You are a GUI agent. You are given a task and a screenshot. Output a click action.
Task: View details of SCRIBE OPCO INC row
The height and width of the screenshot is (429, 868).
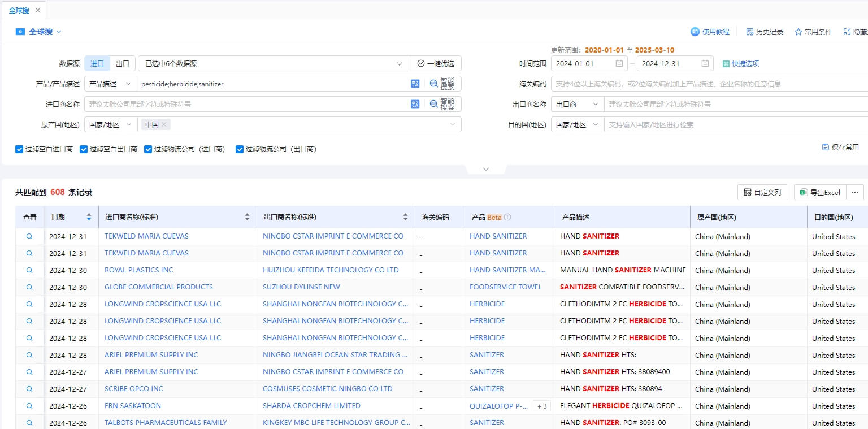point(29,389)
